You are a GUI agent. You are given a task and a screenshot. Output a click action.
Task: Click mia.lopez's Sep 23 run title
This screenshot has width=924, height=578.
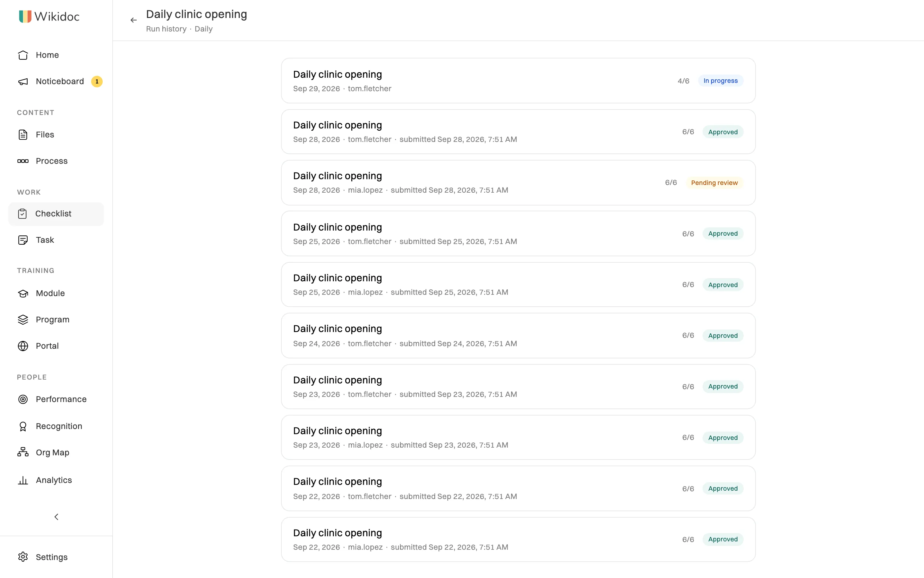(x=338, y=431)
